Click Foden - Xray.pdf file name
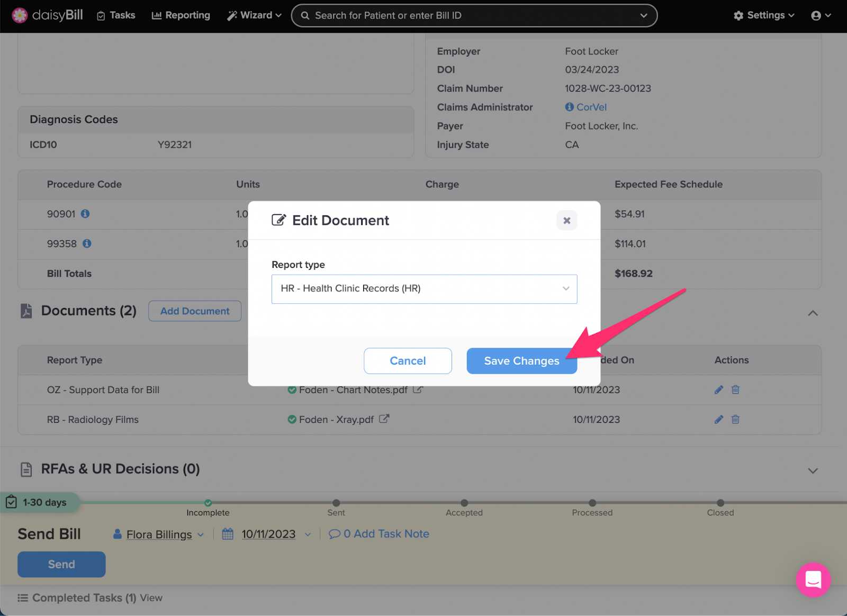The width and height of the screenshot is (847, 616). point(336,419)
